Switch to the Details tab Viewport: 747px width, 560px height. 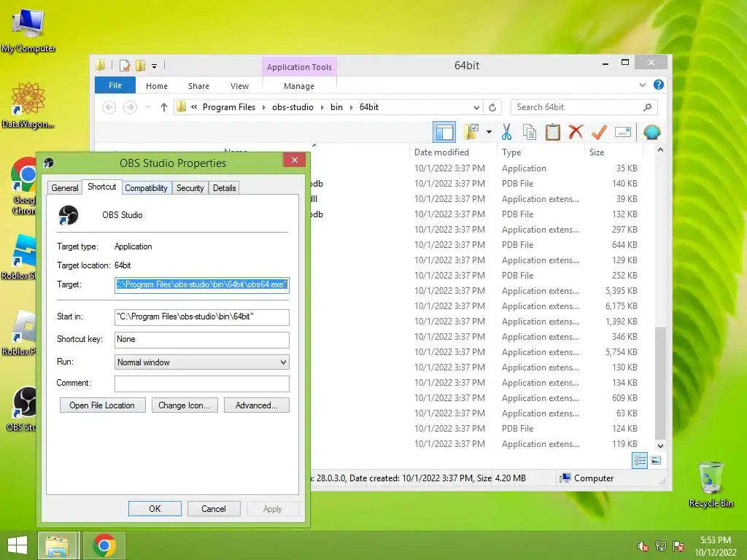point(225,188)
